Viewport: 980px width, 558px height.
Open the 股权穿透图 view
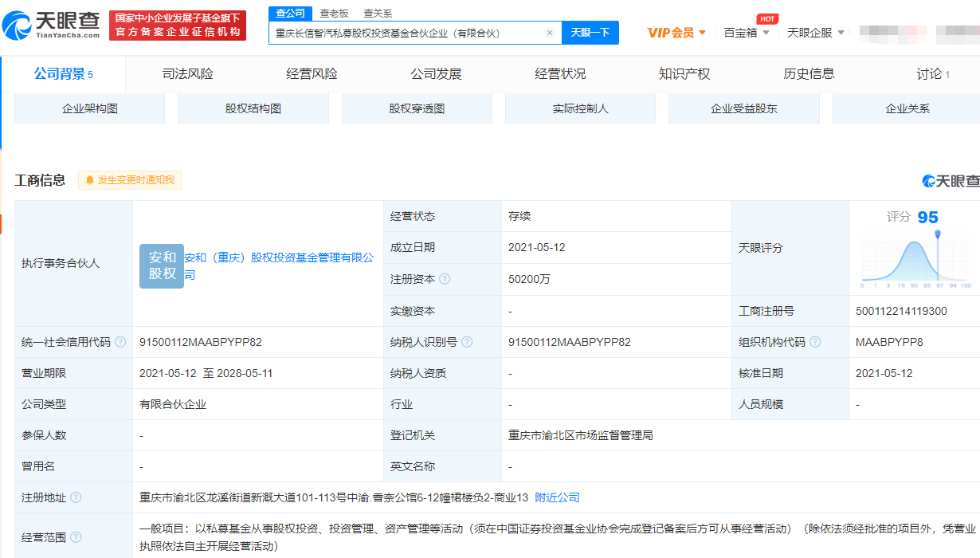pyautogui.click(x=417, y=108)
